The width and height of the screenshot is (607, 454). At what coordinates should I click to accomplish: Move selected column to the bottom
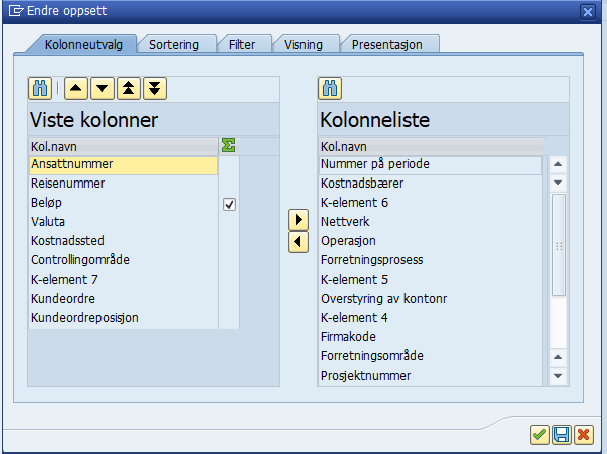155,89
